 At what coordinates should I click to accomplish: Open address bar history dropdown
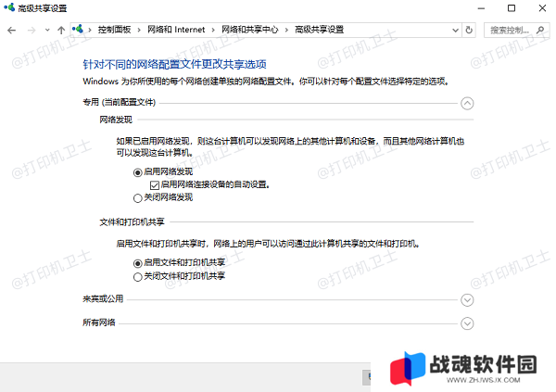point(455,31)
